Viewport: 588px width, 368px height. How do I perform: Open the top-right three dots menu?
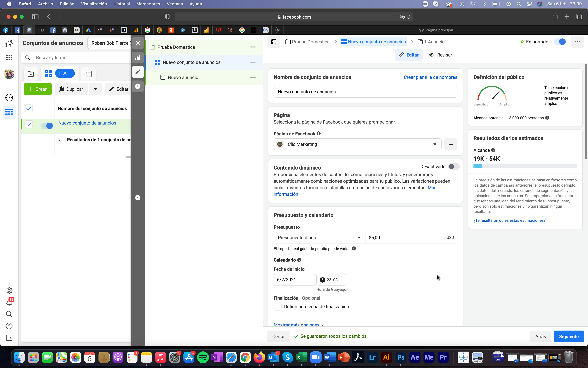coord(577,42)
